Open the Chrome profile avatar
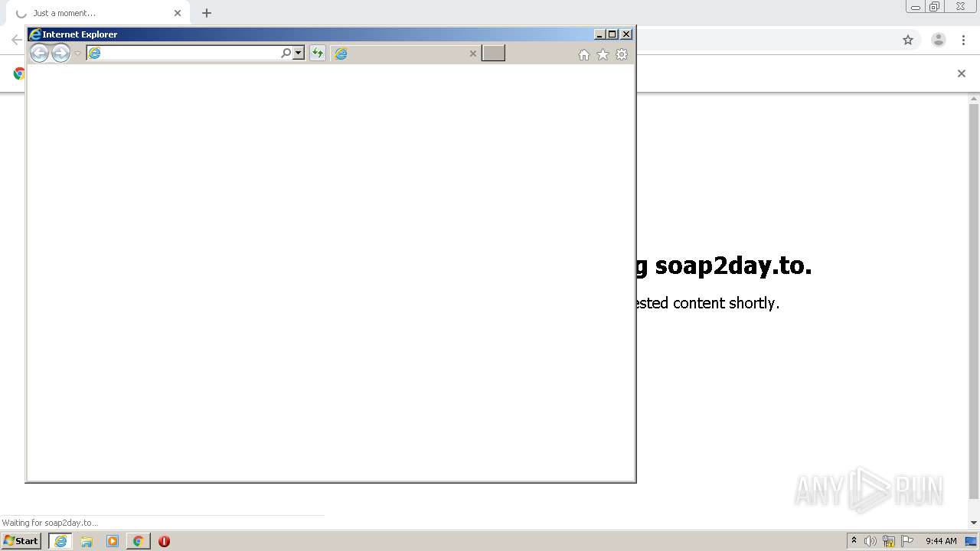The image size is (980, 551). tap(939, 40)
